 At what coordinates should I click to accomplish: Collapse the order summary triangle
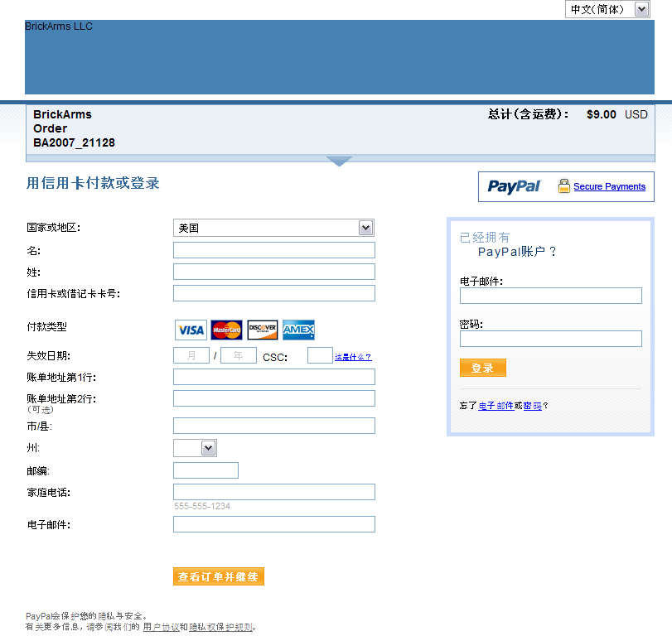point(339,161)
